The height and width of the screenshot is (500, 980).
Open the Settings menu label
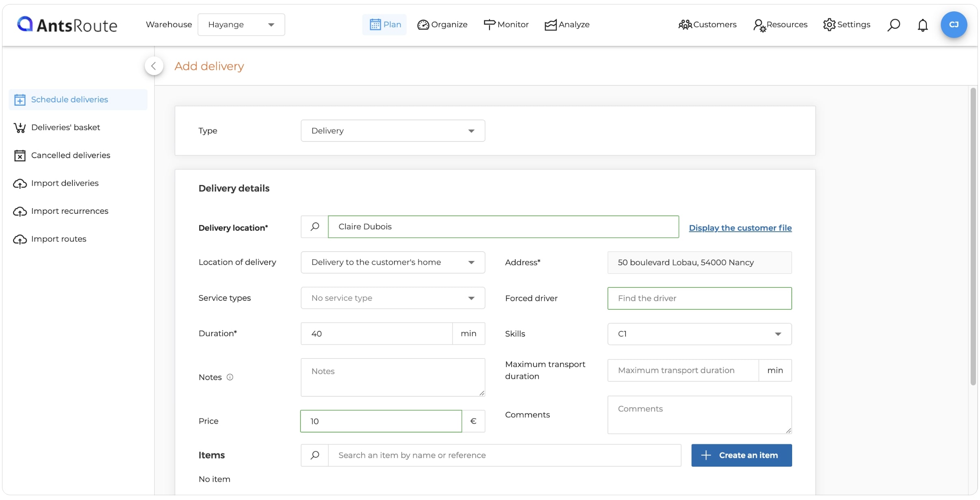(x=854, y=24)
